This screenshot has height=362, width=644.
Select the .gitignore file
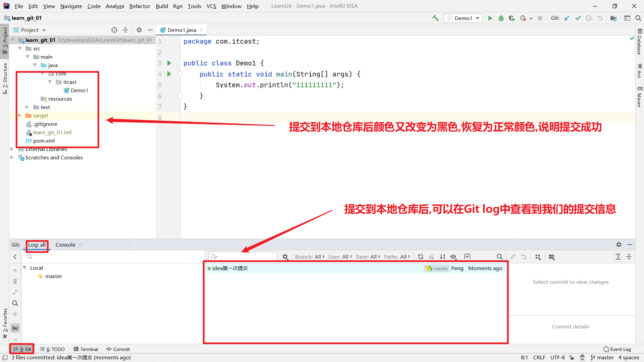pyautogui.click(x=45, y=124)
